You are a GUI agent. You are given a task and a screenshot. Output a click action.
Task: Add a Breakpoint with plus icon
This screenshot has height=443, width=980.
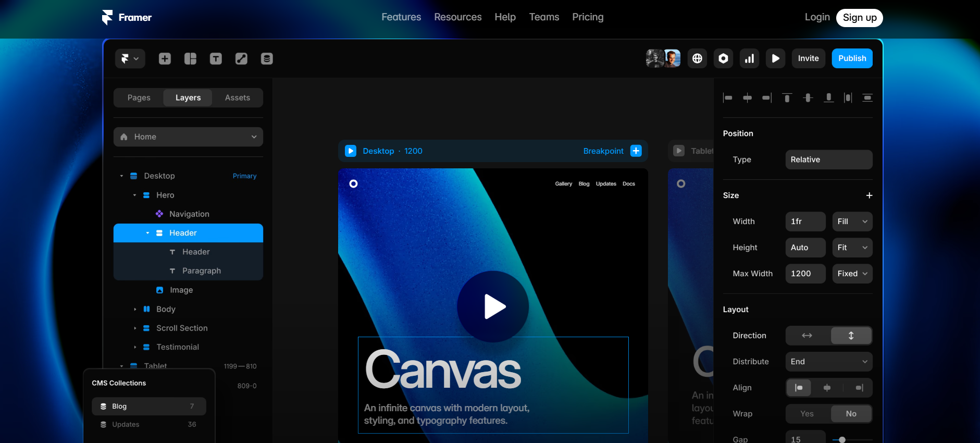click(636, 151)
